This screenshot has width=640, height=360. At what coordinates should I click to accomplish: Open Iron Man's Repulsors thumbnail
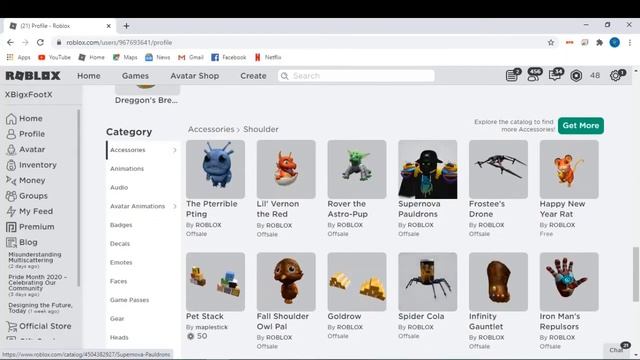(x=569, y=282)
